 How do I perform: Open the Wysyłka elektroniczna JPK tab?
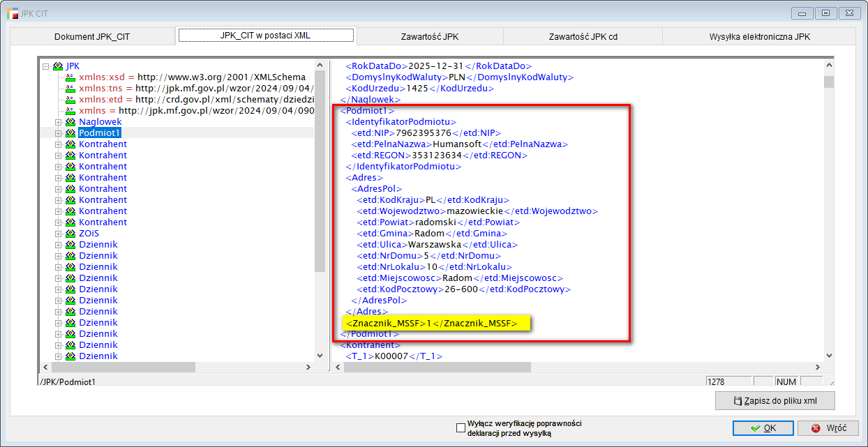[x=760, y=37]
